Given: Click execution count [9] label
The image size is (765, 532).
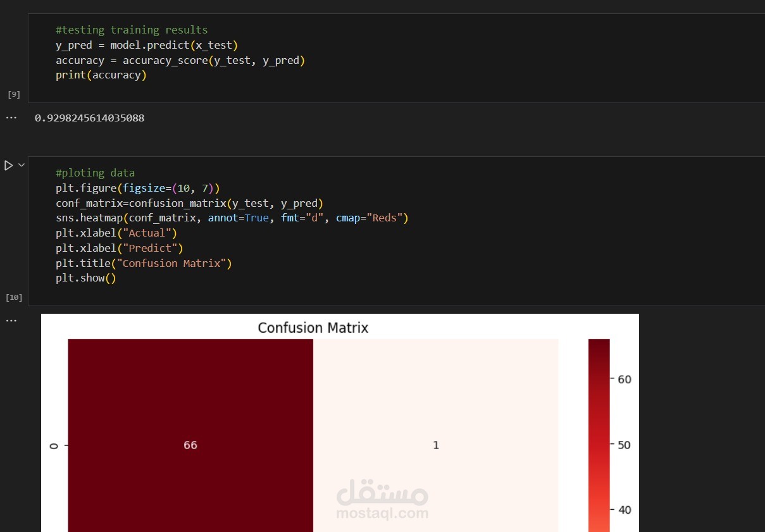Looking at the screenshot, I should pyautogui.click(x=14, y=94).
